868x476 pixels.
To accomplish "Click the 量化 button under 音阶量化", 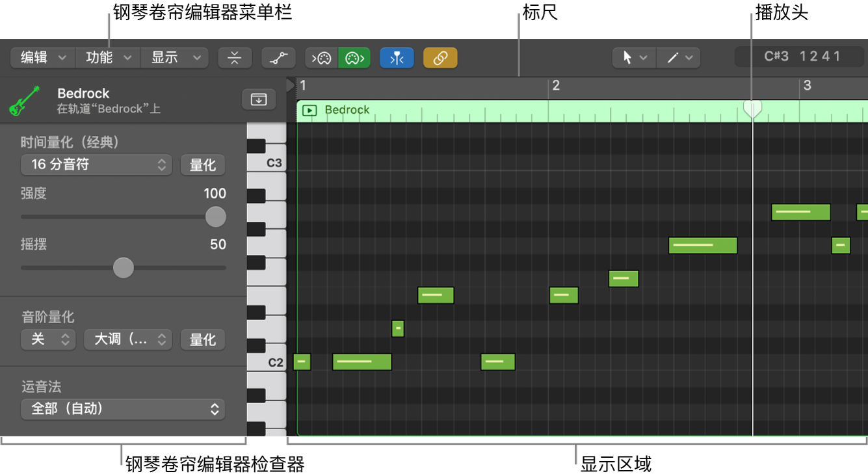I will (202, 339).
